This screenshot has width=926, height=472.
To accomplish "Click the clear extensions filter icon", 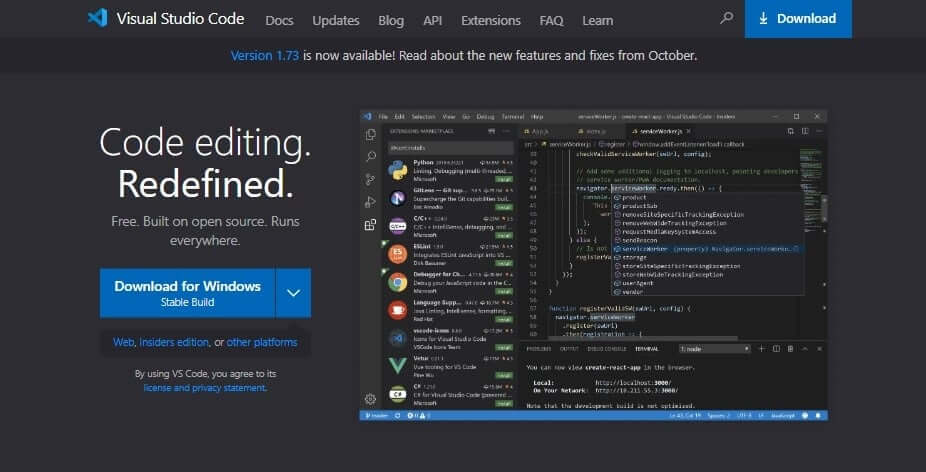I will tap(491, 131).
